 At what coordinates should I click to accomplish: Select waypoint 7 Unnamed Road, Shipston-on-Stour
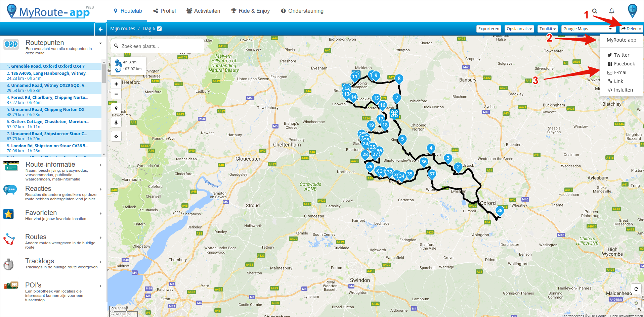pyautogui.click(x=51, y=136)
